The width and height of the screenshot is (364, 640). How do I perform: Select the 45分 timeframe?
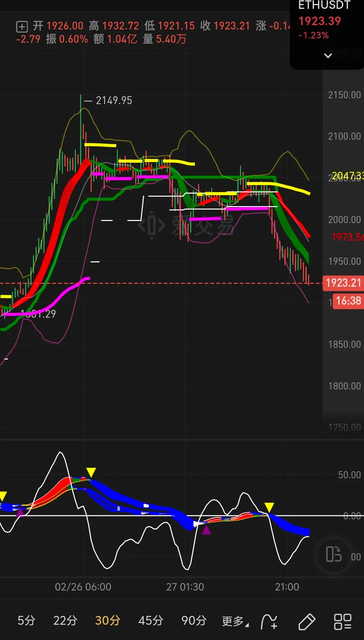(x=151, y=621)
